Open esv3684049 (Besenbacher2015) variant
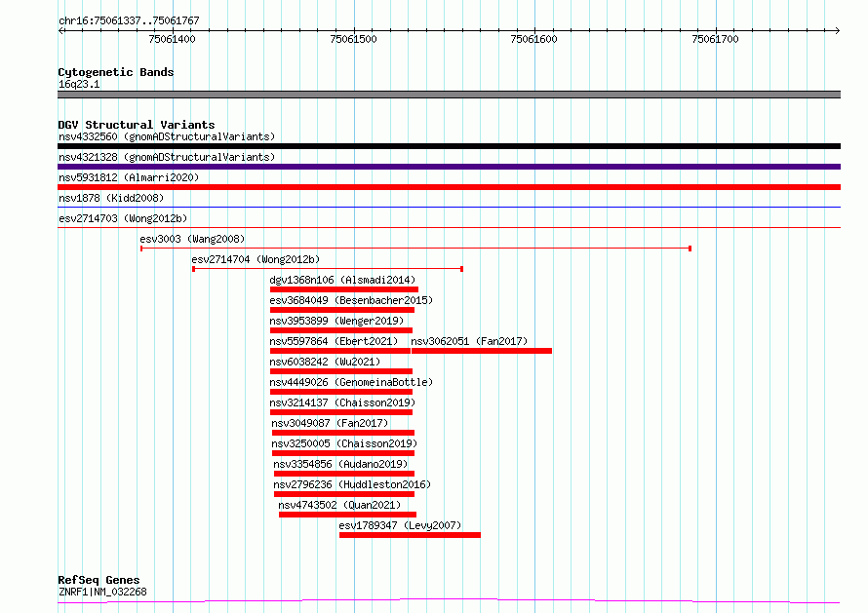 click(351, 300)
